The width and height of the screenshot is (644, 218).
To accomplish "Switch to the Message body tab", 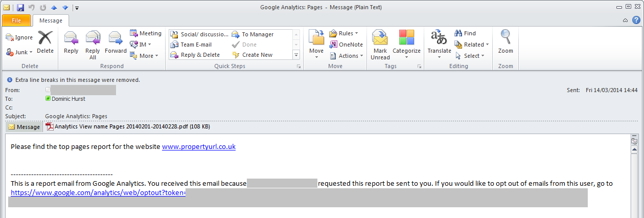I will point(24,127).
